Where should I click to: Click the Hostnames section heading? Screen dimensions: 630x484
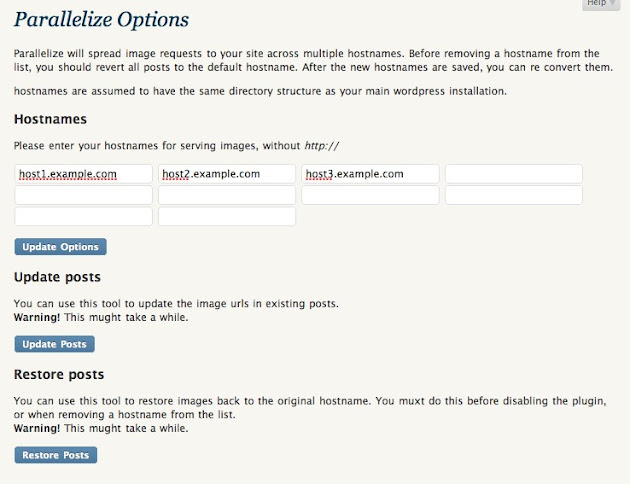pyautogui.click(x=50, y=119)
